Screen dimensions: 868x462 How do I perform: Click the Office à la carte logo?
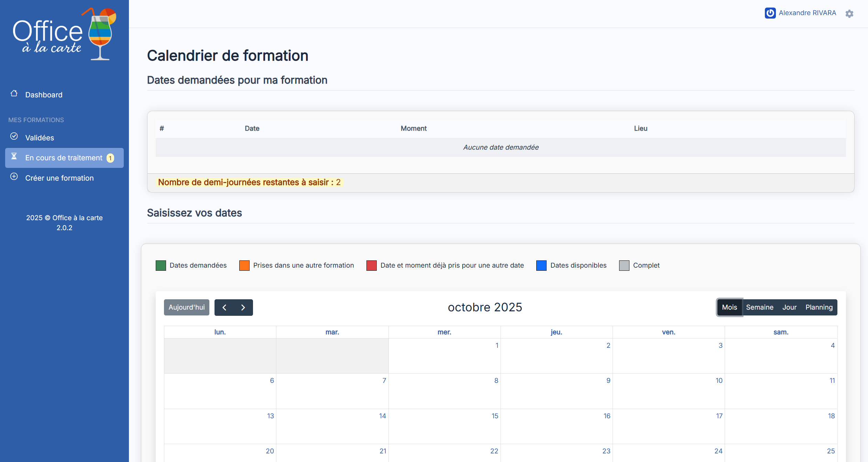click(x=65, y=34)
